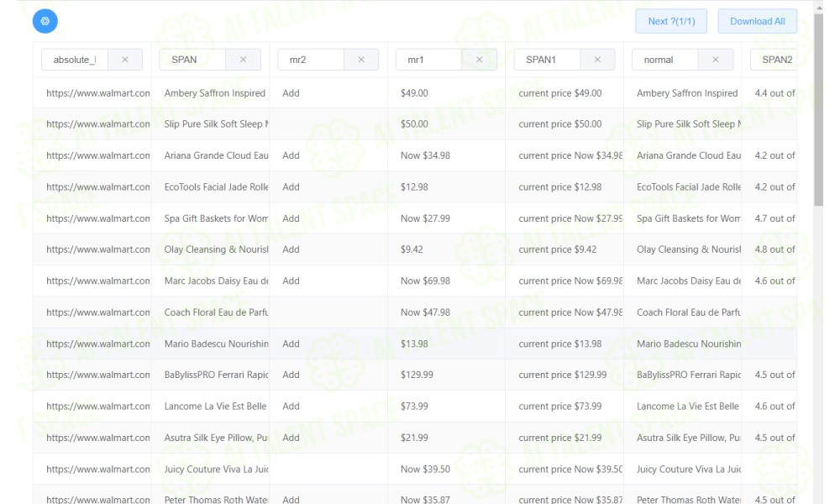
Task: Edit the SPAN column name field
Action: (193, 60)
